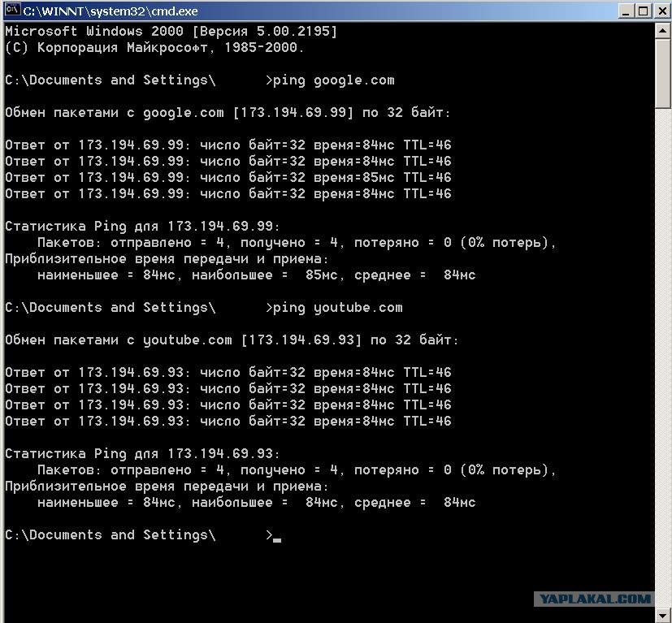
Task: Click the reply line with время=85мс
Action: [x=228, y=177]
